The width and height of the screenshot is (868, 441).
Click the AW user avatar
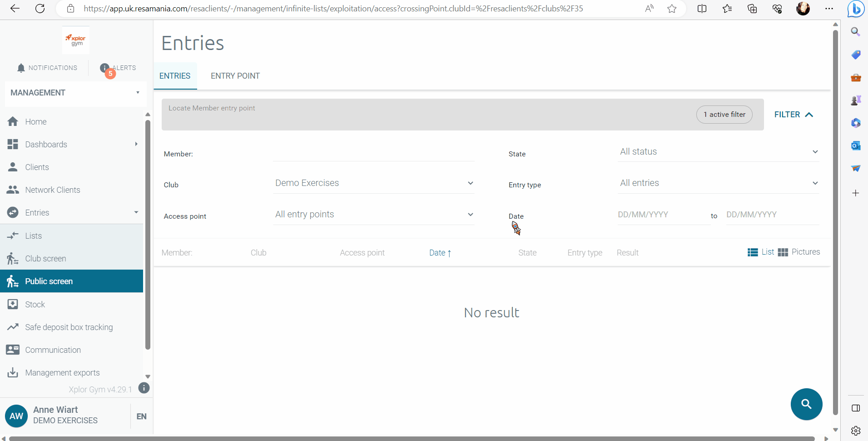pos(16,416)
